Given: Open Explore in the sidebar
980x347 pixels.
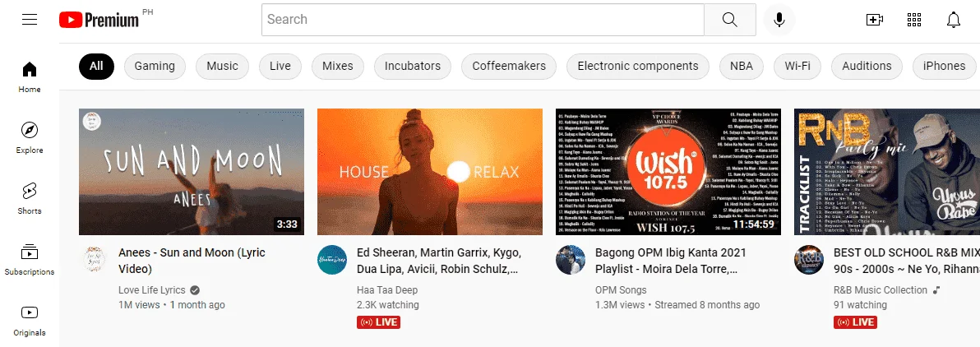Looking at the screenshot, I should click(30, 137).
